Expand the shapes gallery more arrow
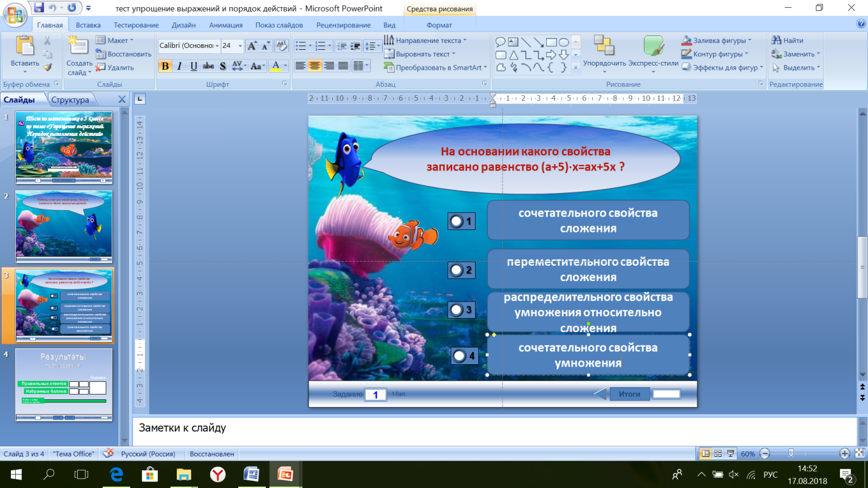Viewport: 868px width, 488px height. [576, 67]
